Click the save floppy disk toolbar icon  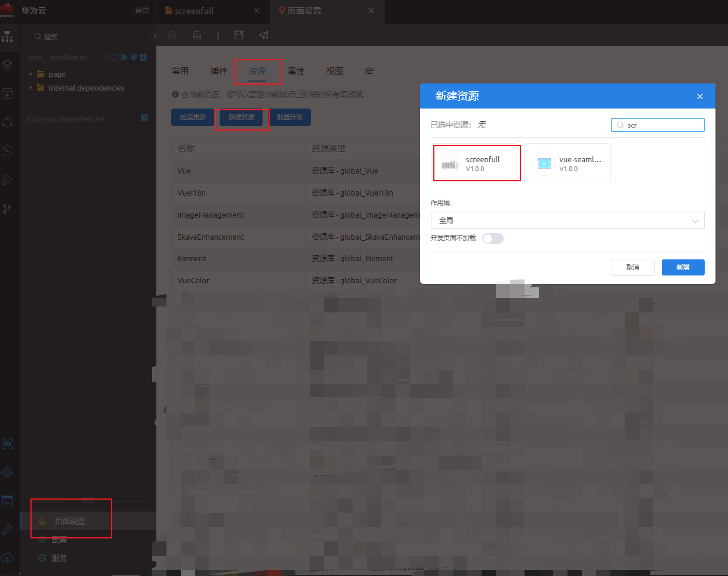[x=239, y=35]
